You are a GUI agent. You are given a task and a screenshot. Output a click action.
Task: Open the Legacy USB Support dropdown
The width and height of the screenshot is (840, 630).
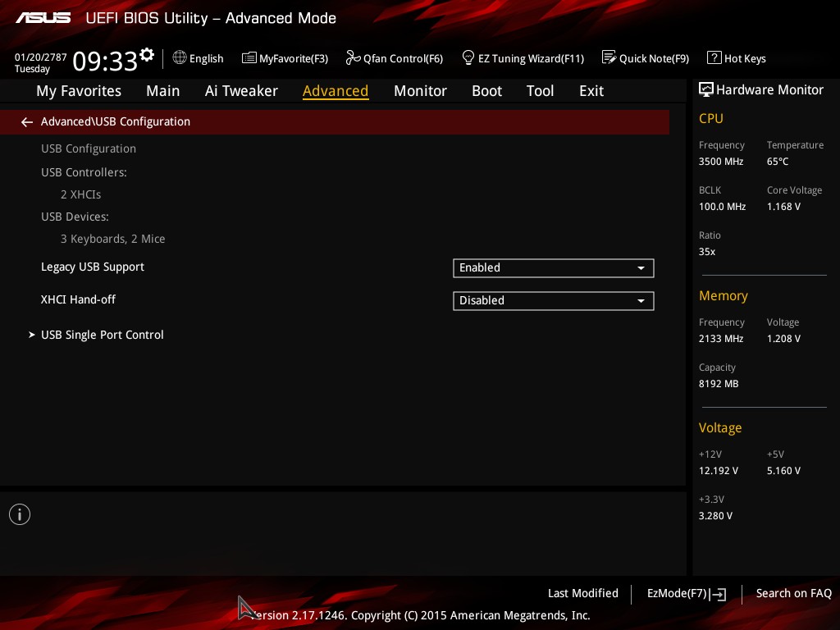(554, 268)
